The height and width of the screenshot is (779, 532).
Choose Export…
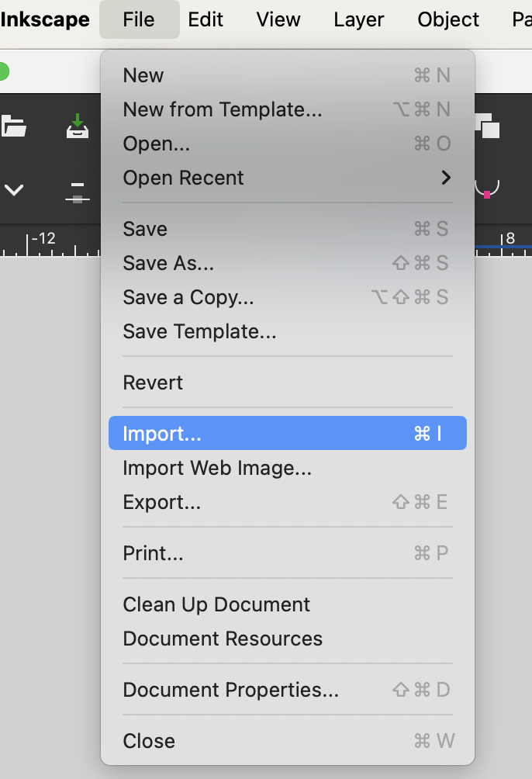[288, 502]
